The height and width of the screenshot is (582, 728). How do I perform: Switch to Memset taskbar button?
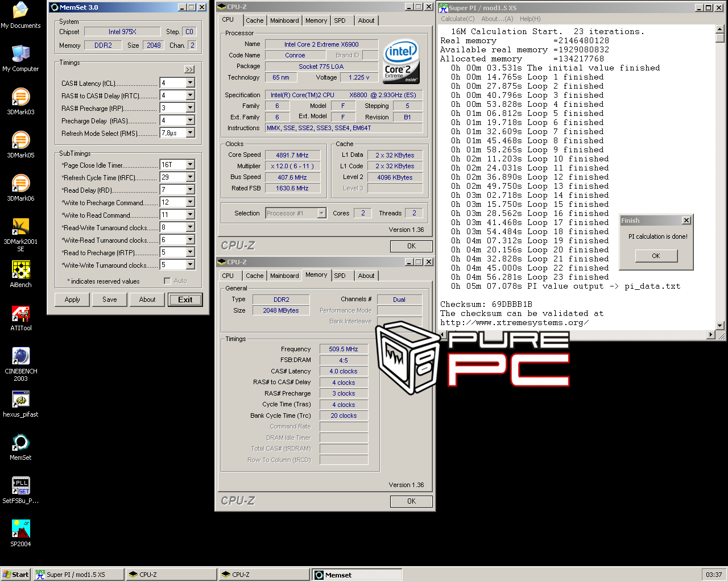tap(357, 575)
